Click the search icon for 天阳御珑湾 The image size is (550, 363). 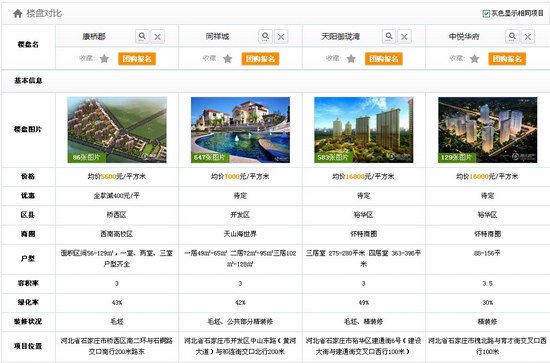point(389,36)
